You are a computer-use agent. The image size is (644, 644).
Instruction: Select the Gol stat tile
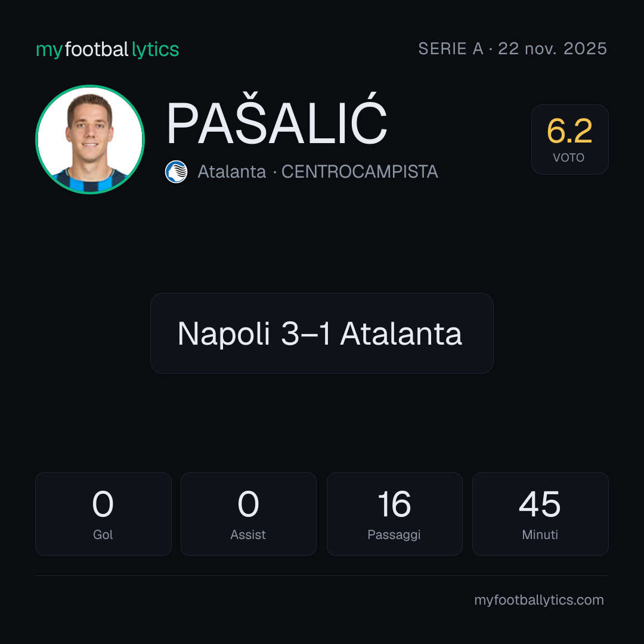[x=103, y=514]
